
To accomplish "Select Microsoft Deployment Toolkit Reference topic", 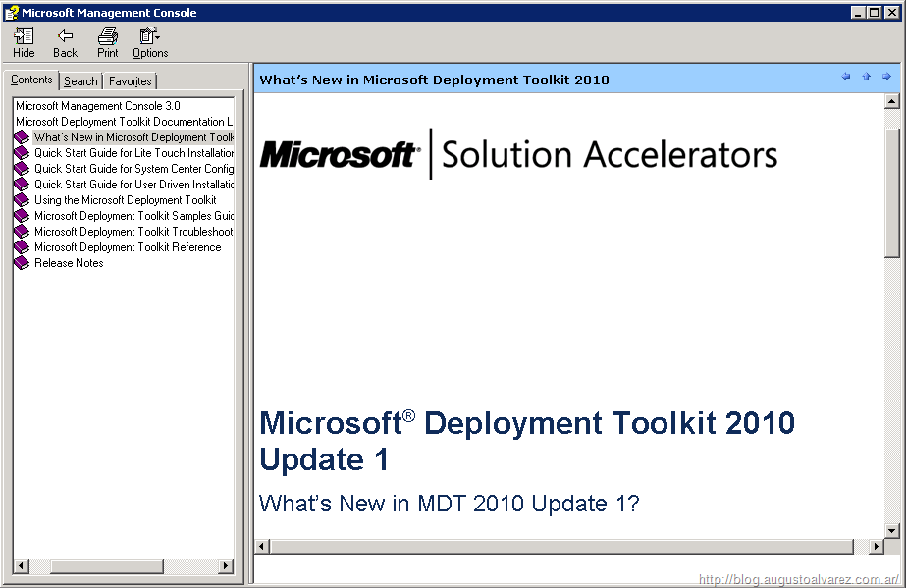I will (128, 247).
